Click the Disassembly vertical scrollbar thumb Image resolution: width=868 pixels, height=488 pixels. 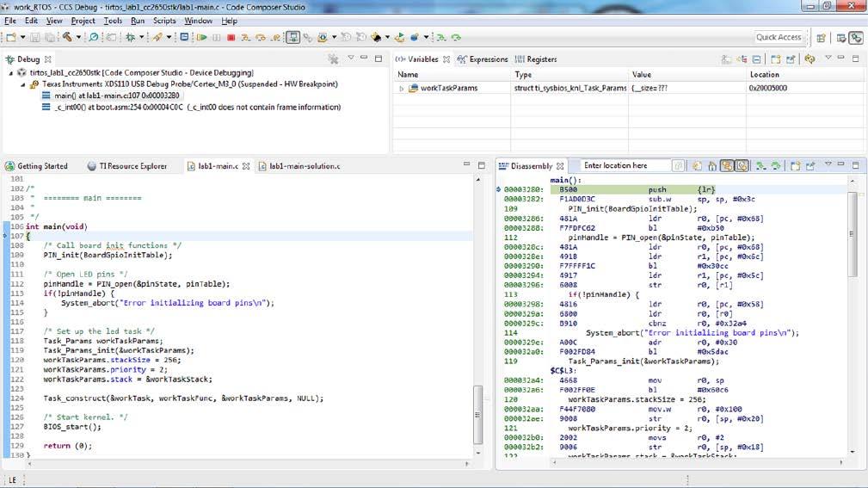[852, 234]
